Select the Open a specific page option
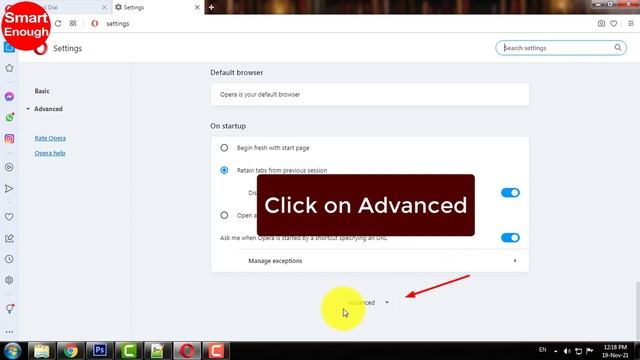This screenshot has width=640, height=360. pos(224,215)
